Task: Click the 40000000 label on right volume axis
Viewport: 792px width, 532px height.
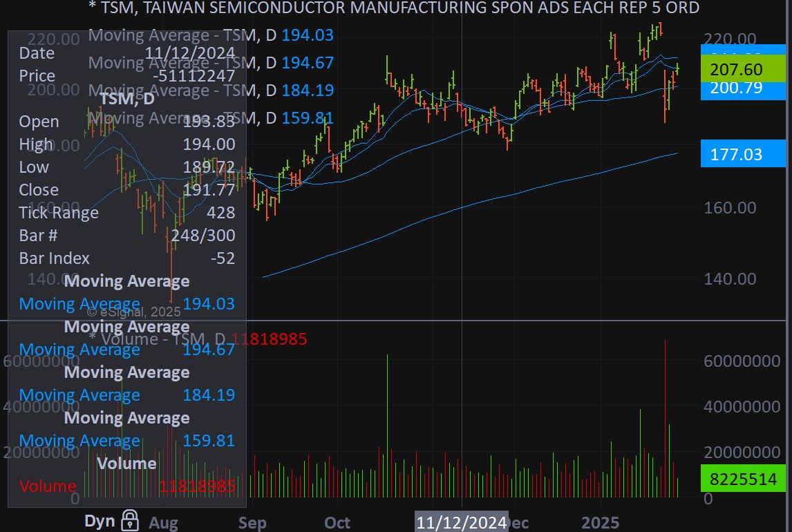Action: [742, 406]
